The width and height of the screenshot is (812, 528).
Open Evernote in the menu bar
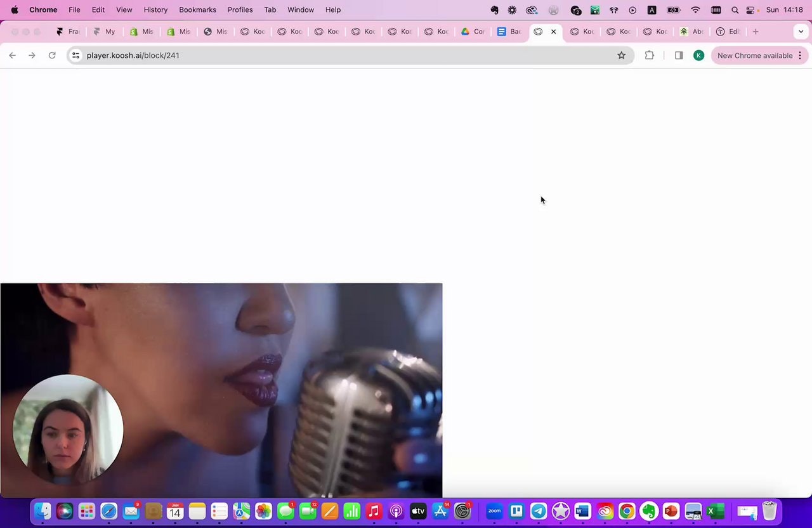495,10
